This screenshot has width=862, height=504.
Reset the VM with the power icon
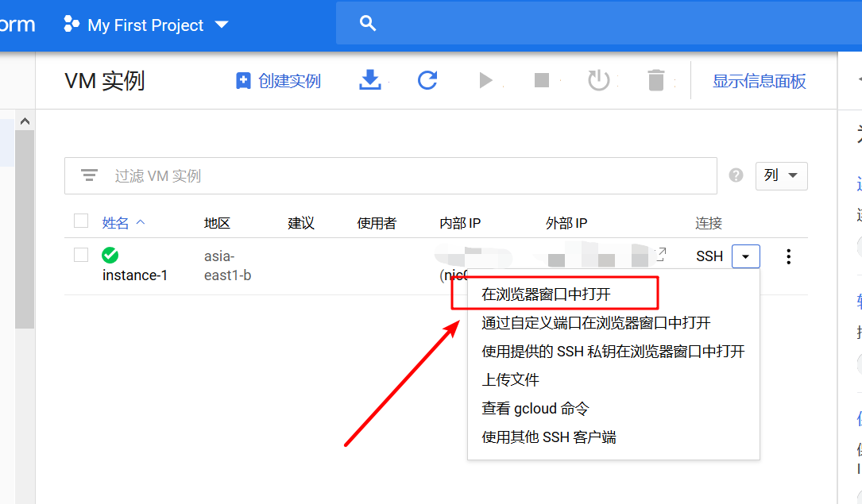point(599,79)
